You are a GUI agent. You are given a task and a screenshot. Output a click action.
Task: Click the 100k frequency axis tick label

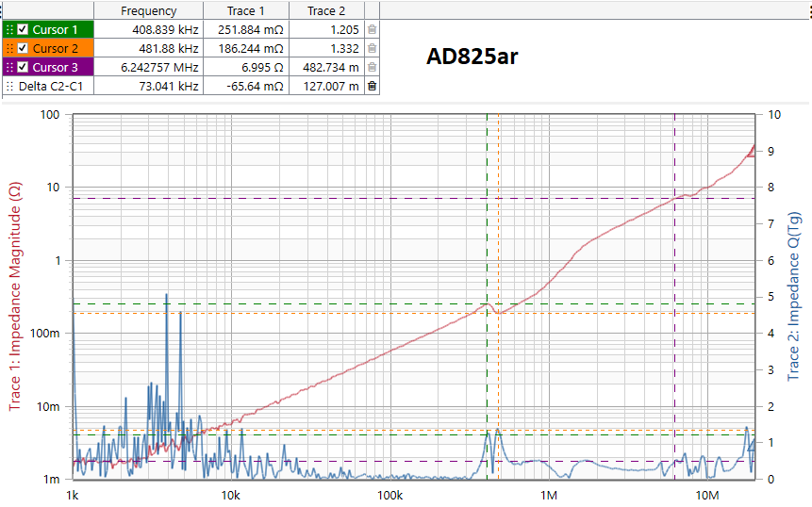point(389,495)
